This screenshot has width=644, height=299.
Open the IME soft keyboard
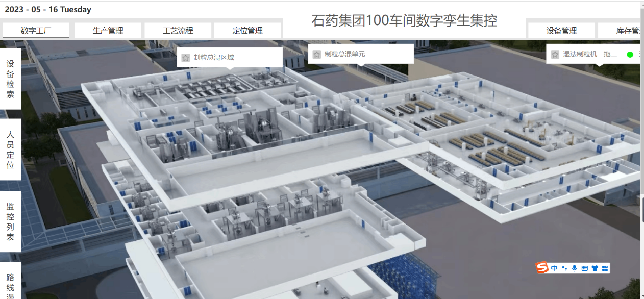585,268
